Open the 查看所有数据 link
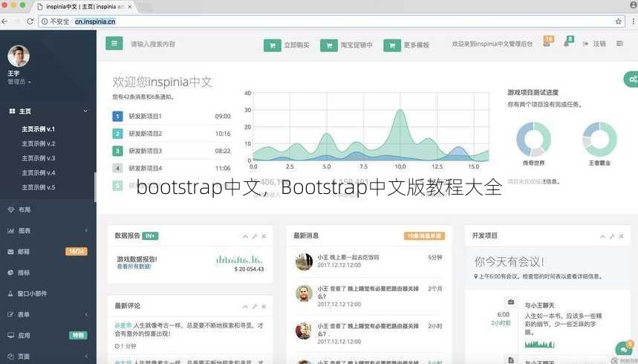The image size is (638, 364). point(134,266)
